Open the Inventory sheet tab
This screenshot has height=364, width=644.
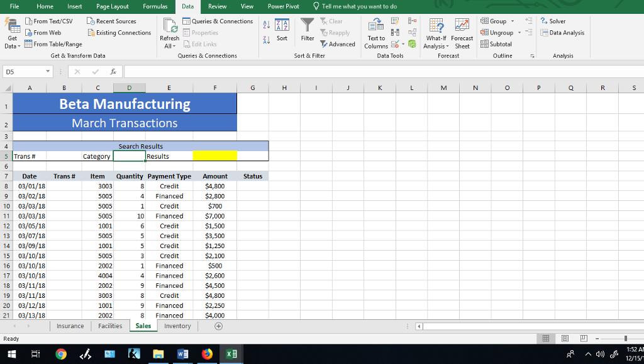(177, 326)
